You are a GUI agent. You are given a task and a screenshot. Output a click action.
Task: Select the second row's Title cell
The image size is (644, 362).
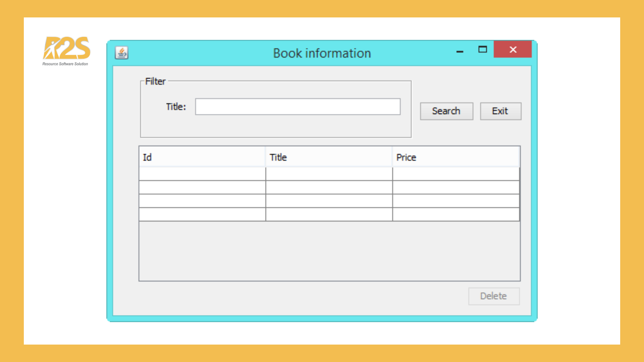pos(329,187)
